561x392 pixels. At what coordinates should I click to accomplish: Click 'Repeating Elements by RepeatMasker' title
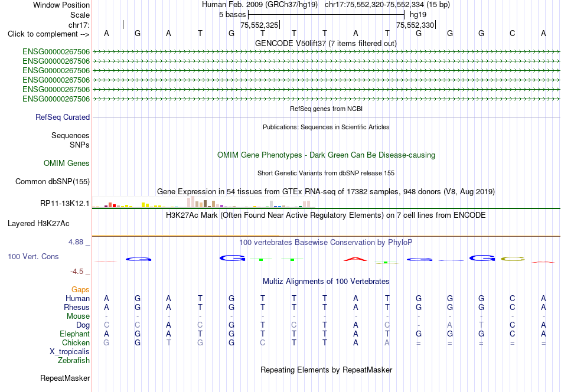pos(326,370)
